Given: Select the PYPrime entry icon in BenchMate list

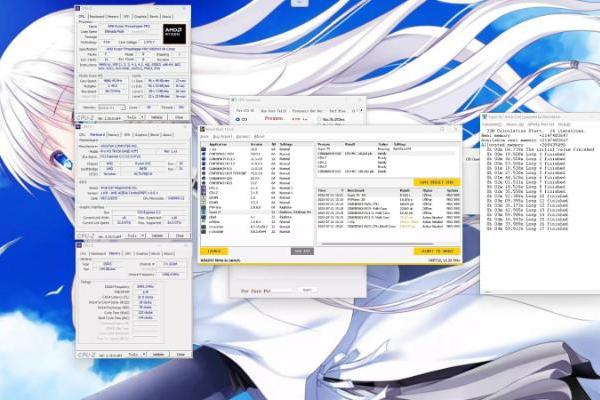Looking at the screenshot, I should 204,207.
